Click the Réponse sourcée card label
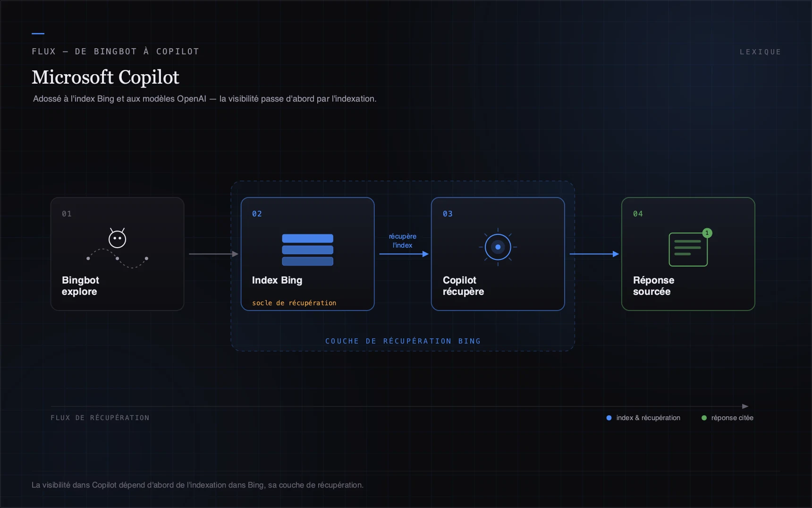Screen dimensions: 812x508 point(653,286)
